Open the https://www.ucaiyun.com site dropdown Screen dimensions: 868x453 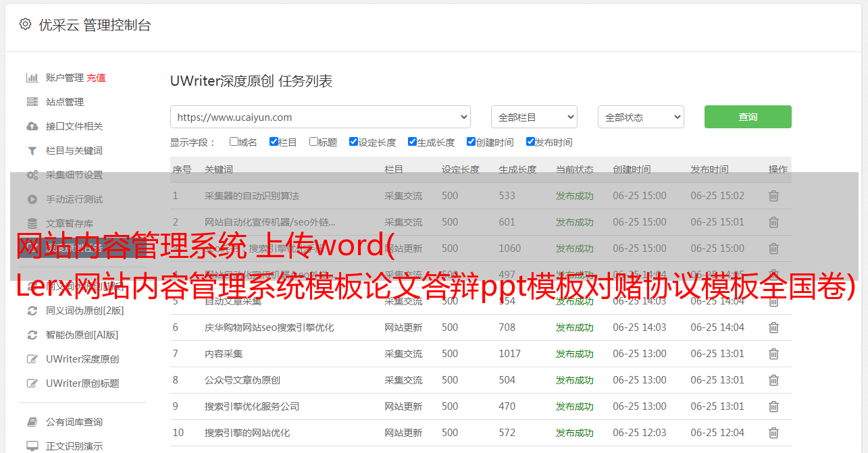click(x=320, y=117)
